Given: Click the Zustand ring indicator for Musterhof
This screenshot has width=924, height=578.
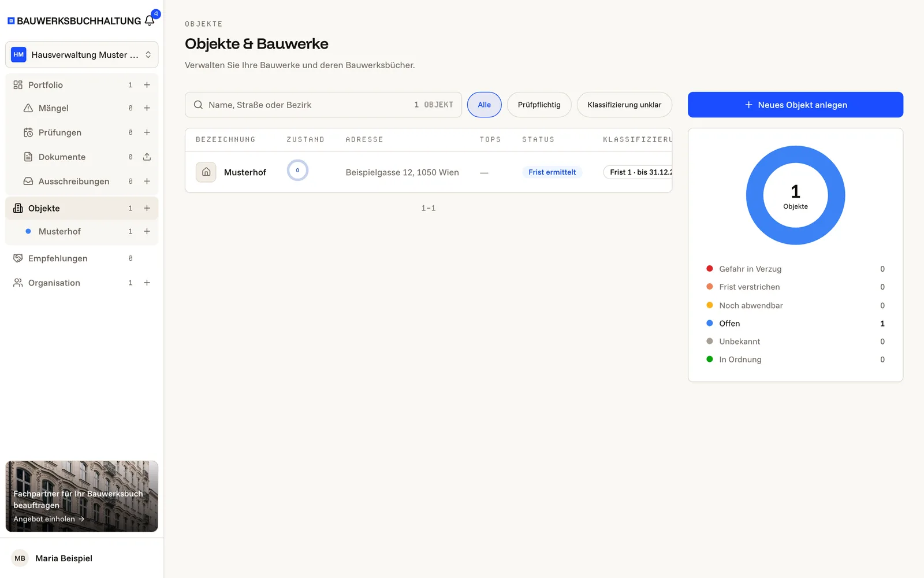Looking at the screenshot, I should point(297,171).
